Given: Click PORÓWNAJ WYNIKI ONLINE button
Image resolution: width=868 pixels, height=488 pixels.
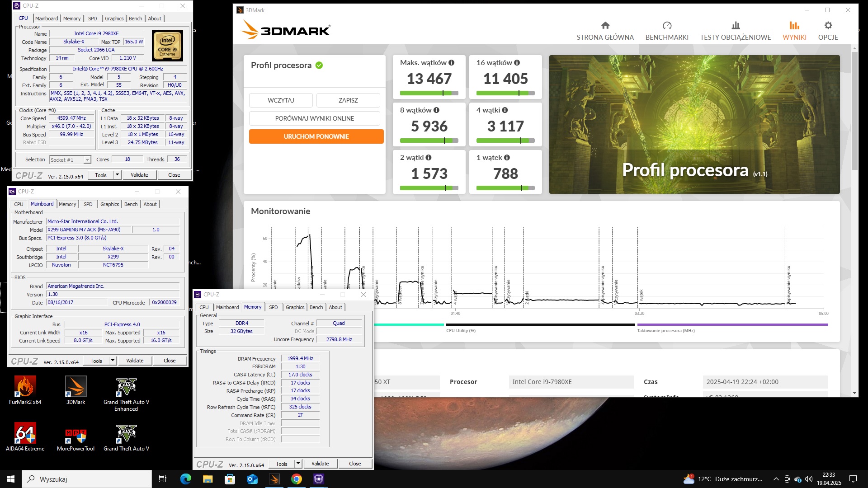Looking at the screenshot, I should (x=314, y=118).
